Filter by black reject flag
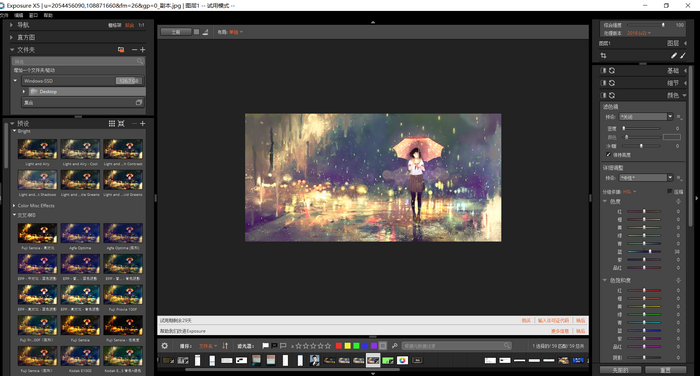The height and width of the screenshot is (376, 700). point(275,346)
